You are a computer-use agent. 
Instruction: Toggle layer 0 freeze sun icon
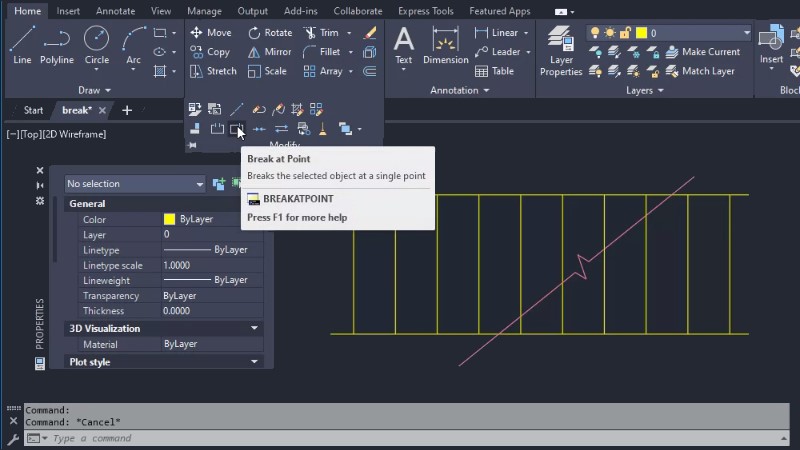(610, 33)
